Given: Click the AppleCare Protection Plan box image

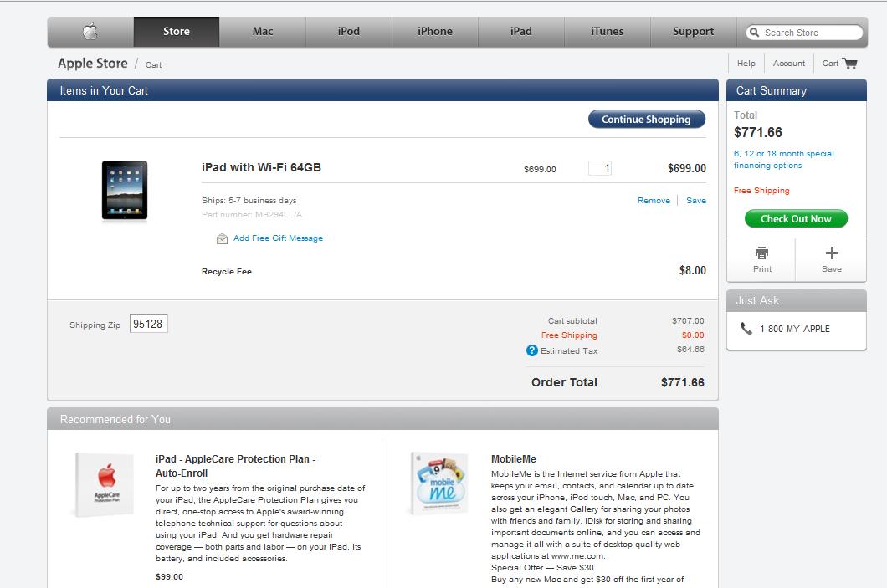Looking at the screenshot, I should point(105,485).
